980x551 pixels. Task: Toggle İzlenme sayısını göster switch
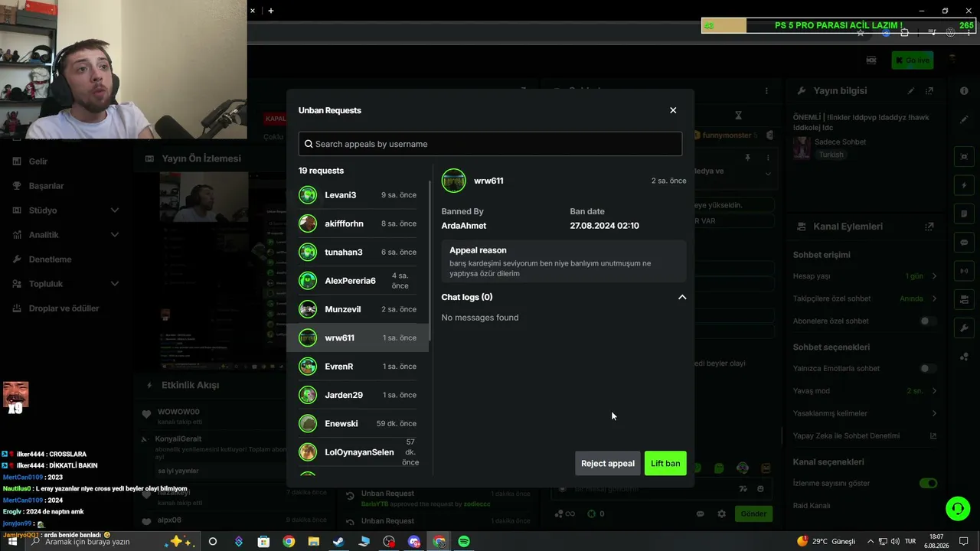coord(928,484)
